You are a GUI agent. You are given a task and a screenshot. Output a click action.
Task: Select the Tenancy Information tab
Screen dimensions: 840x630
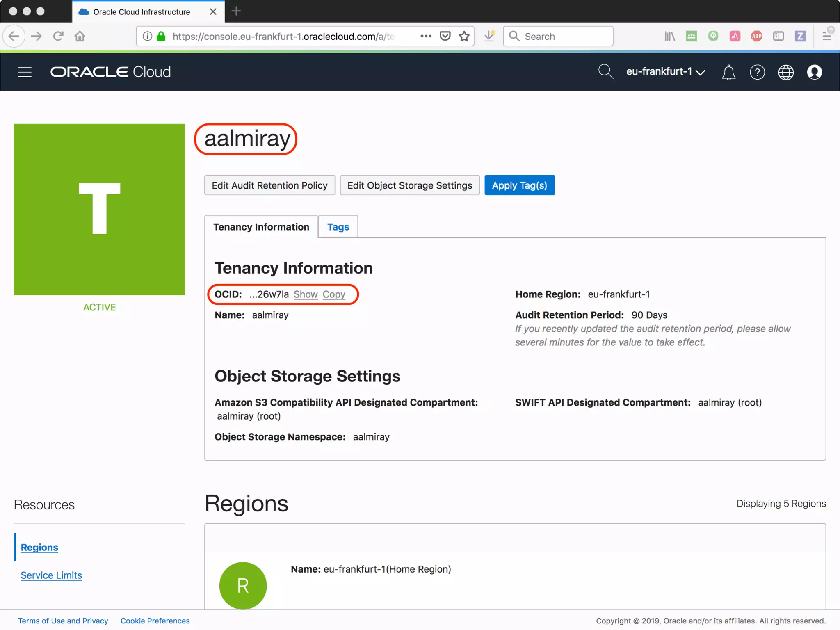pyautogui.click(x=261, y=227)
